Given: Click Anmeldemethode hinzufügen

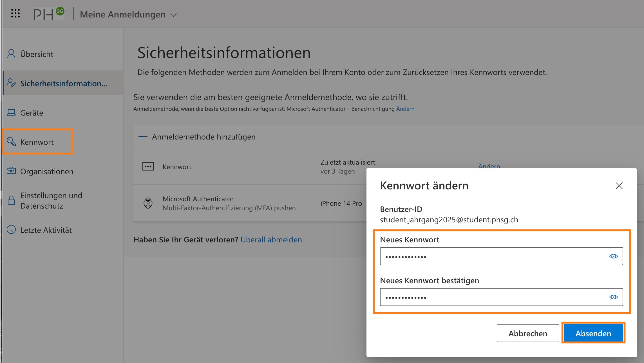Looking at the screenshot, I should click(x=204, y=137).
